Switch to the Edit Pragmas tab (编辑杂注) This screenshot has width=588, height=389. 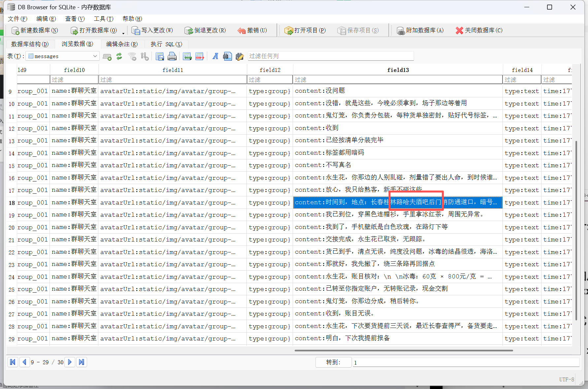click(122, 44)
